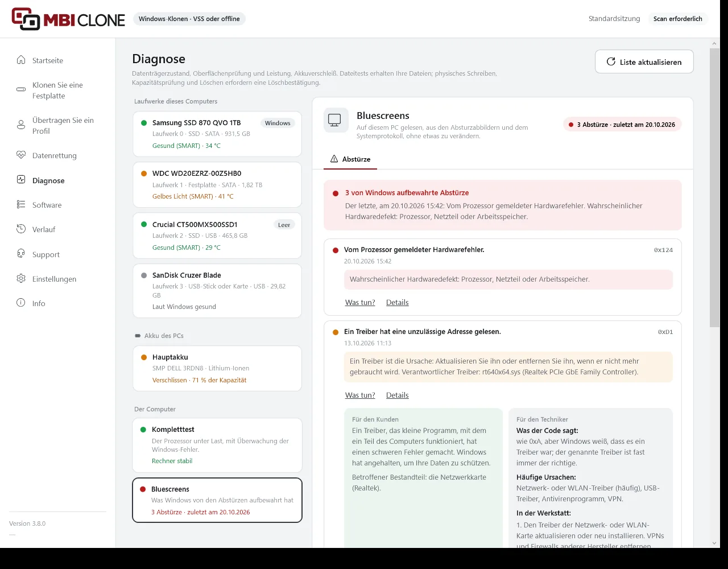Select the Bluescreens card in the left list
This screenshot has width=728, height=569.
[217, 500]
